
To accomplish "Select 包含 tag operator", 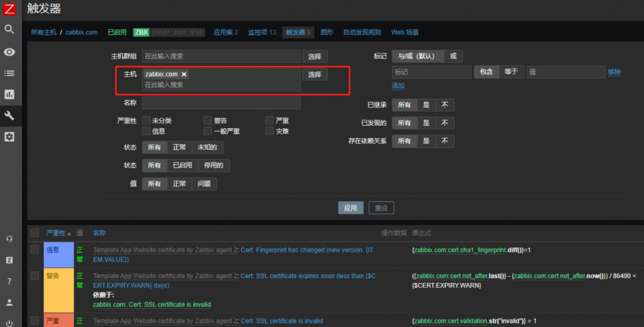I will (486, 72).
